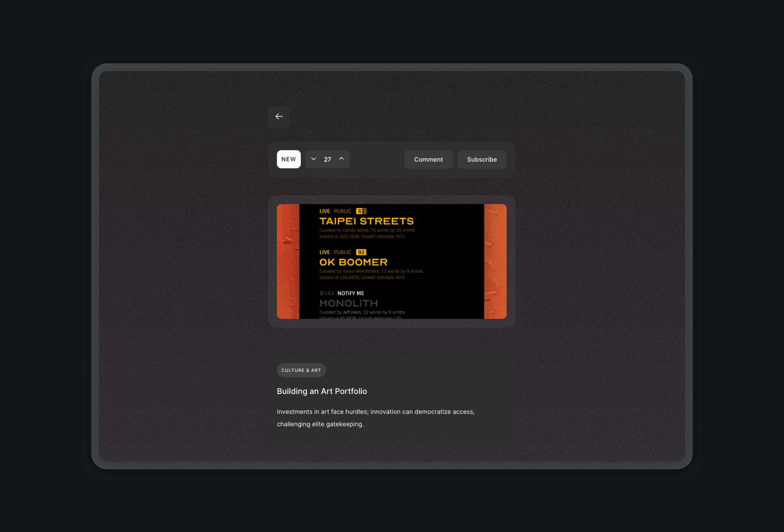Screen dimensions: 784x532
Task: Open the Comment section
Action: pyautogui.click(x=428, y=160)
